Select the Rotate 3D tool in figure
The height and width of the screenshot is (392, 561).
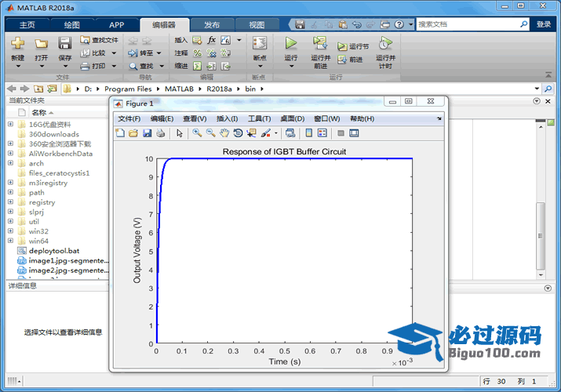[x=238, y=133]
